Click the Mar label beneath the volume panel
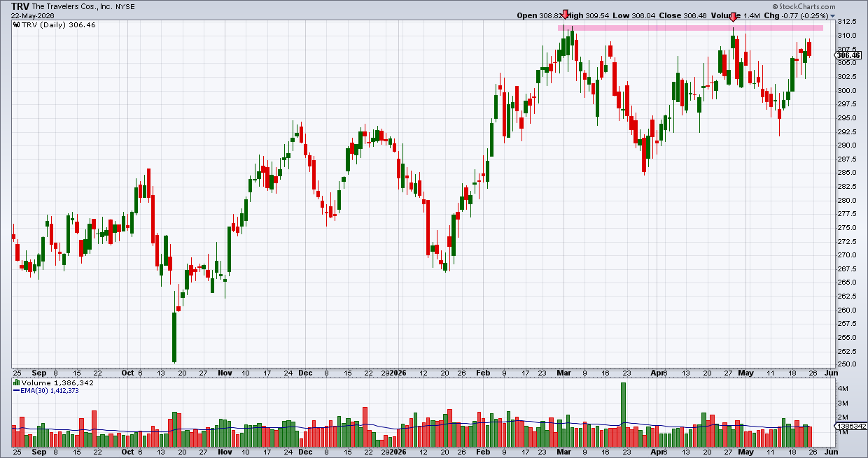This screenshot has height=458, width=868. [565, 452]
